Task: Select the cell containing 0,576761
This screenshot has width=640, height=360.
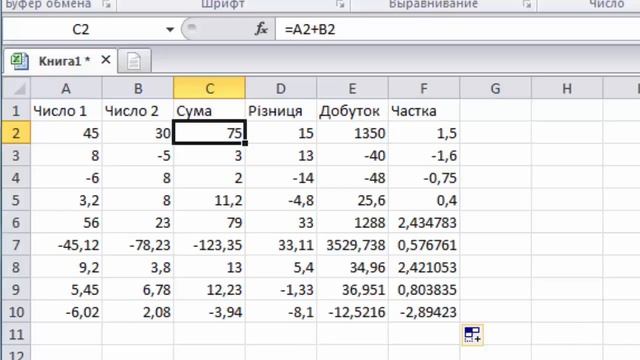Action: click(x=424, y=245)
